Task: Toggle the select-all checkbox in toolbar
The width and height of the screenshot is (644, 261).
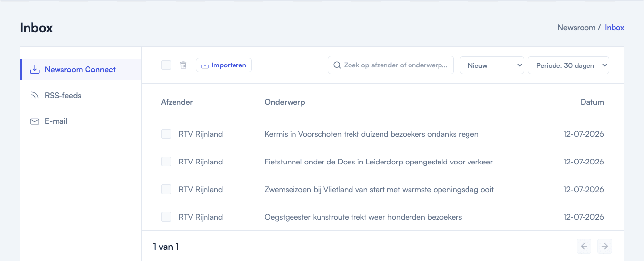Action: (166, 65)
